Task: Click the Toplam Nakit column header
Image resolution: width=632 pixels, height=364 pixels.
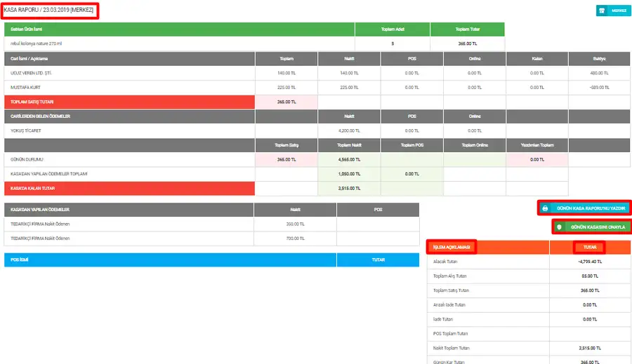Action: click(349, 145)
